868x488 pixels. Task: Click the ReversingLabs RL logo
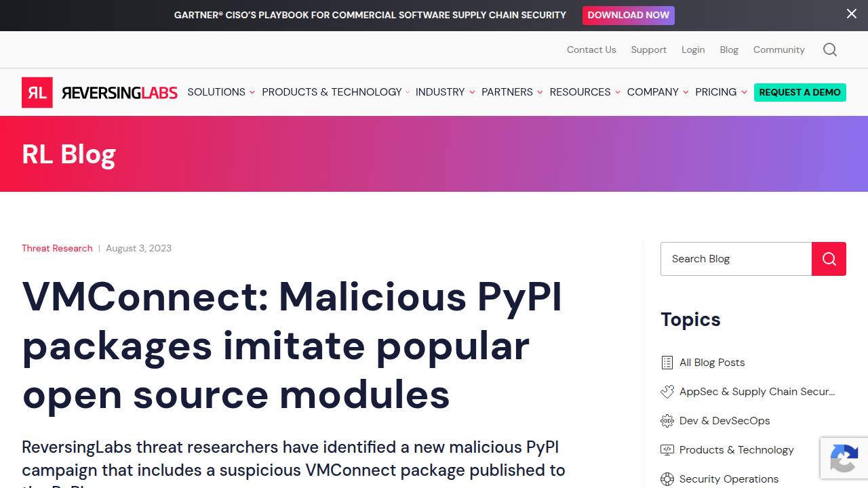[100, 92]
